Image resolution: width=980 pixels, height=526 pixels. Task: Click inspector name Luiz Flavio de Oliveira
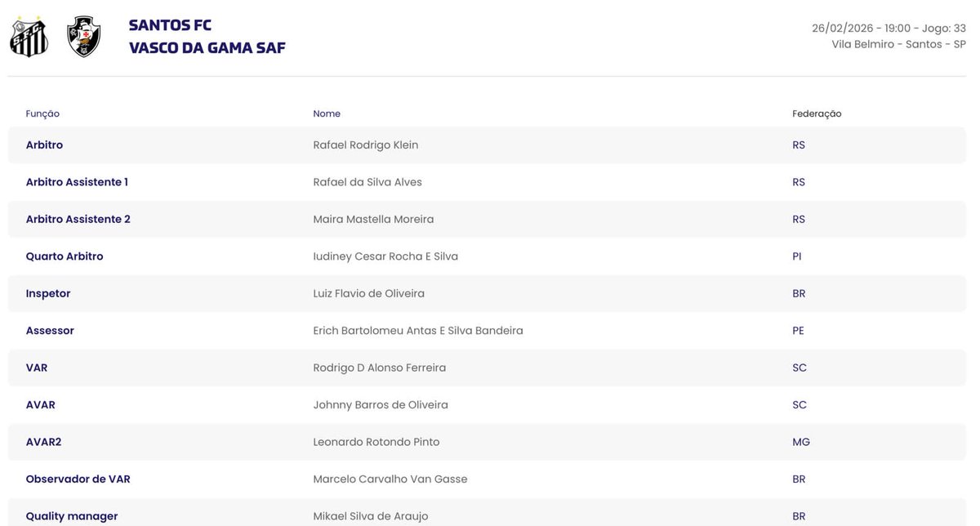click(x=368, y=293)
